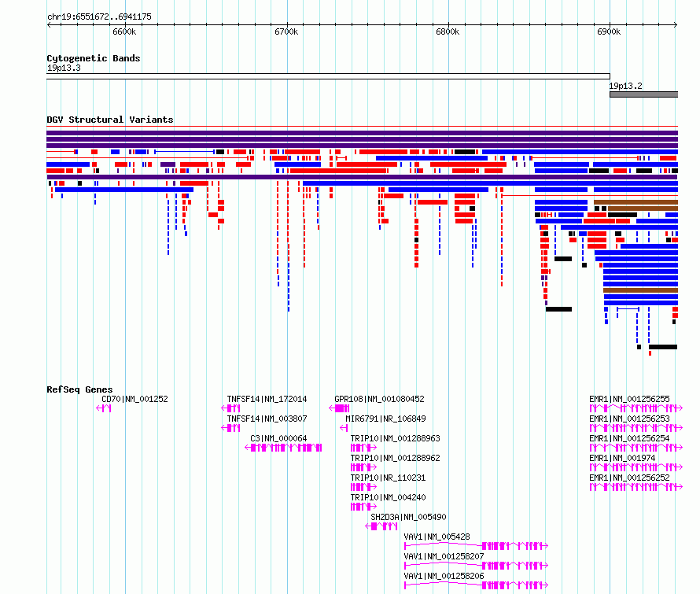Select the Cytogenetic Bands track title

(x=94, y=58)
